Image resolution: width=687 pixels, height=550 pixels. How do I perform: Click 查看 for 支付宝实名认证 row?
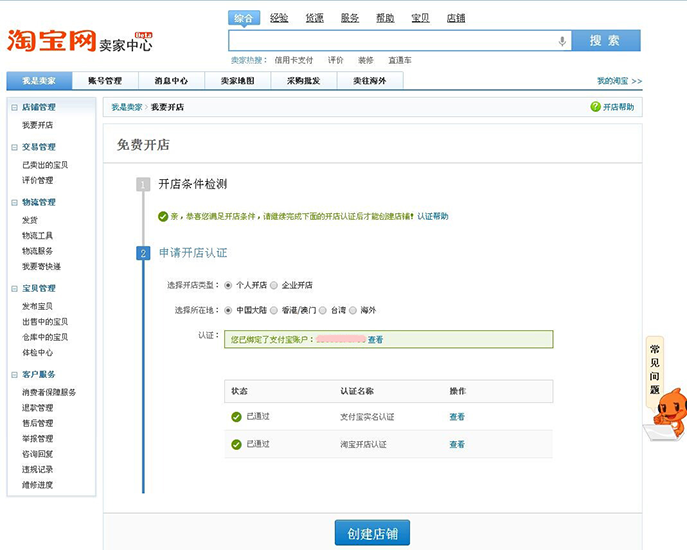[x=457, y=417]
